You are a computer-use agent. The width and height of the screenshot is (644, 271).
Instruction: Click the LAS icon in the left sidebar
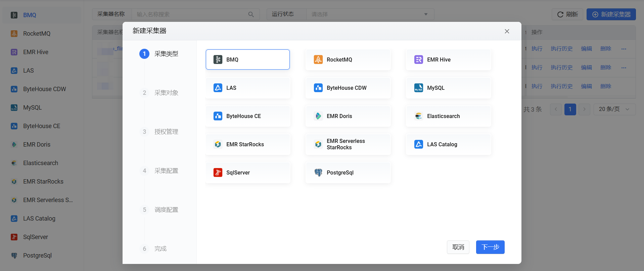tap(14, 71)
